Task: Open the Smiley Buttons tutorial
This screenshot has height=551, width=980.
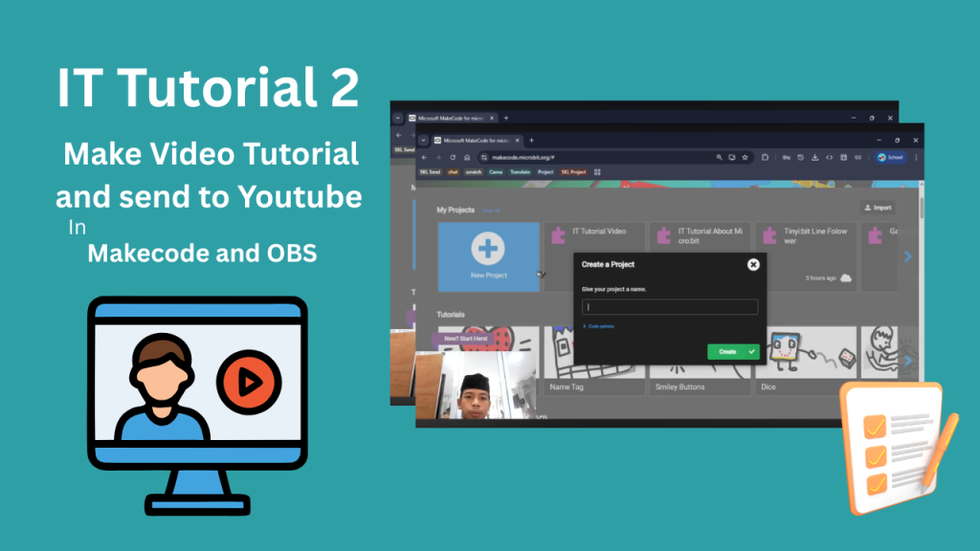Action: click(700, 361)
